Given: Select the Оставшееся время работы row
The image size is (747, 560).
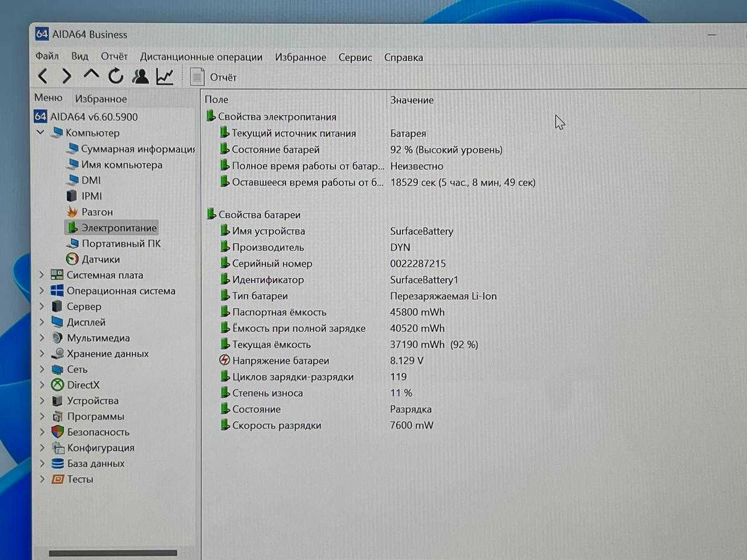Looking at the screenshot, I should (378, 183).
